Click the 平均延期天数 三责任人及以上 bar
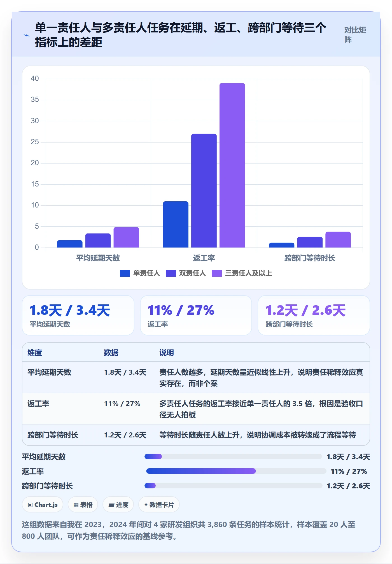Viewport: 392px width, 564px height. (x=126, y=237)
